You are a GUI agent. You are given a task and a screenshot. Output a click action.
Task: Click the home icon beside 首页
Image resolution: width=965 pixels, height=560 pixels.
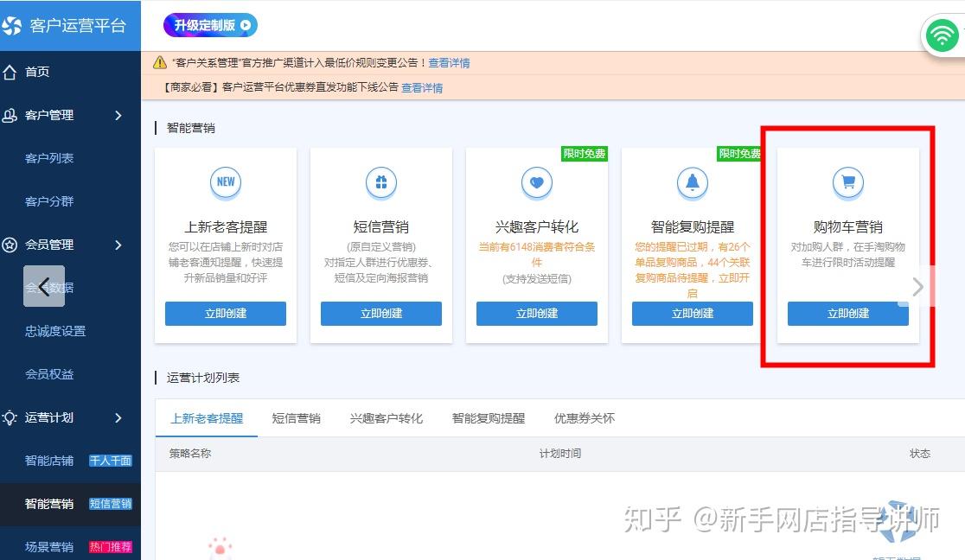(x=12, y=72)
